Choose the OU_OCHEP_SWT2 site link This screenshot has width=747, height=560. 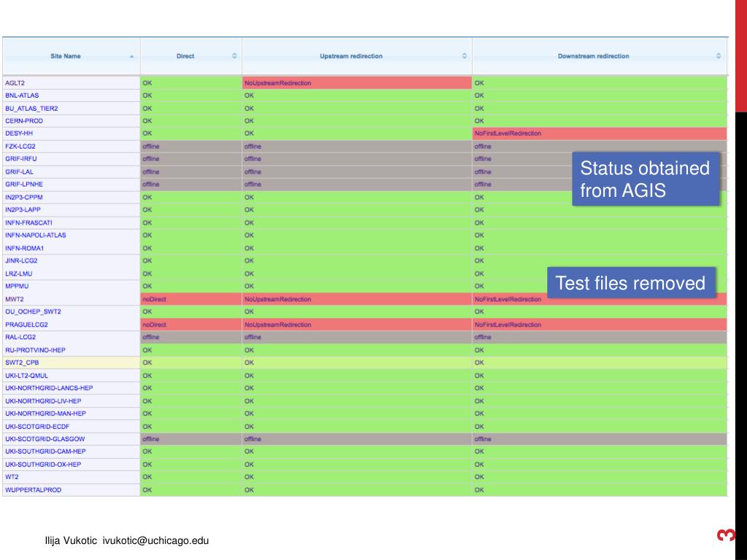point(33,311)
